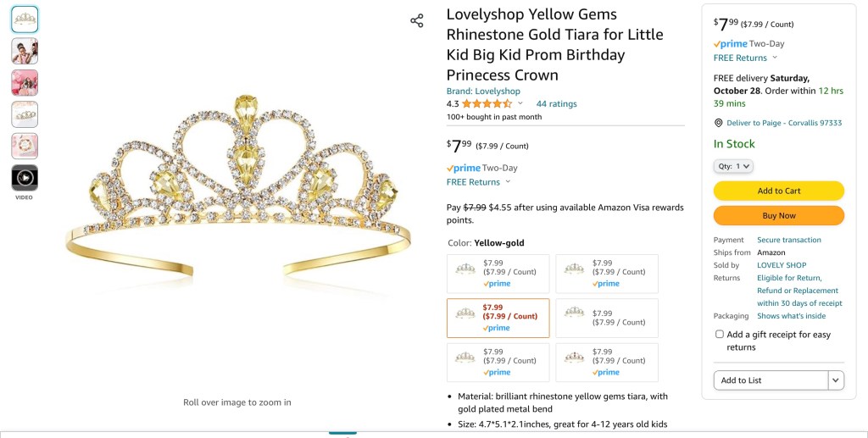Viewport: 868px width, 438px height.
Task: Select the first tiara image thumbnail
Action: point(25,19)
